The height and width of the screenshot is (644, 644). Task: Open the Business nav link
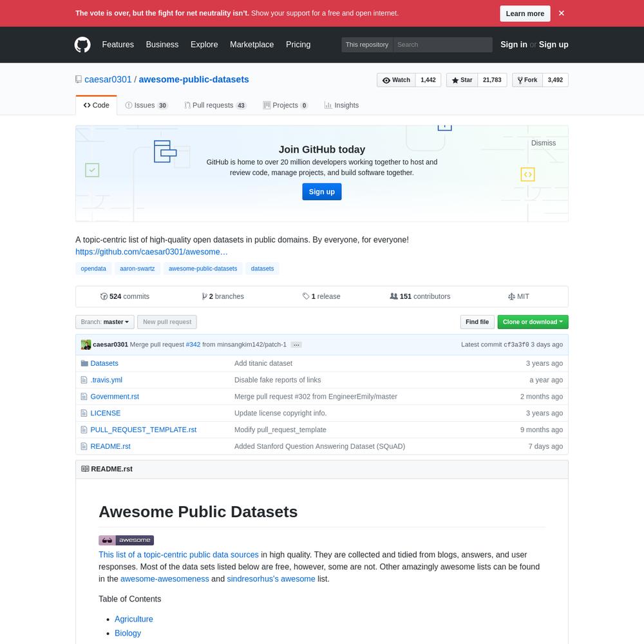(162, 44)
